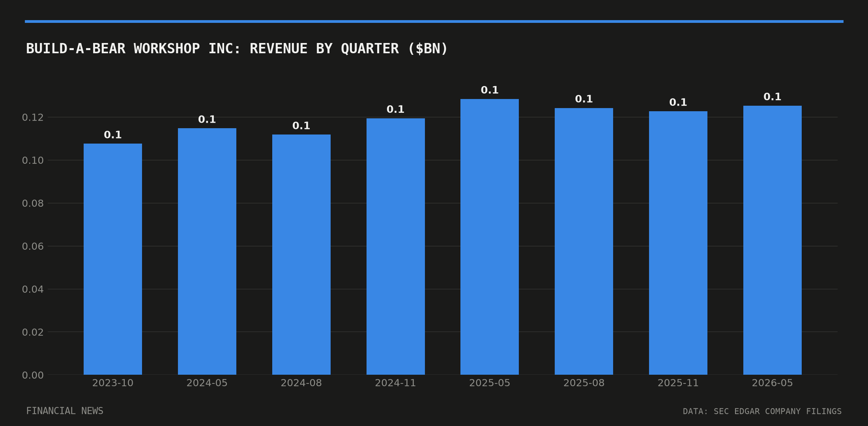Click the 2025-08 x-axis label
Viewport: 868px width, 426px height.
[x=584, y=383]
